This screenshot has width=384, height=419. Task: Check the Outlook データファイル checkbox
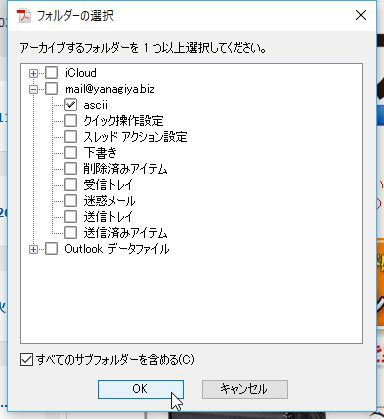click(x=51, y=249)
